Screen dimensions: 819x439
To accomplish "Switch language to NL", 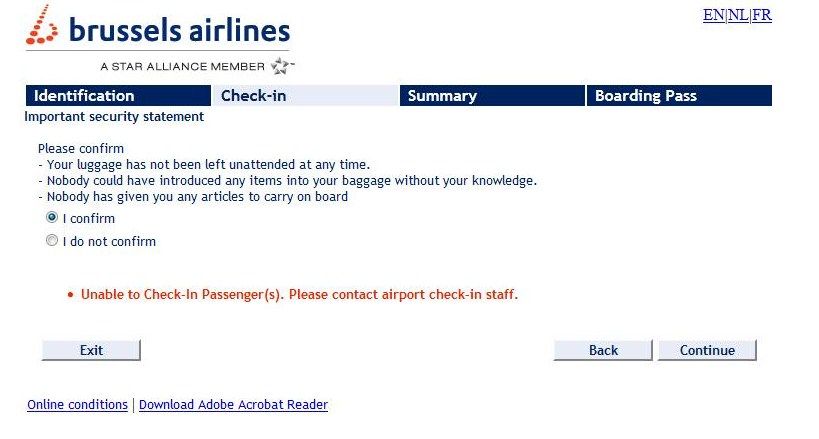I will tap(738, 15).
